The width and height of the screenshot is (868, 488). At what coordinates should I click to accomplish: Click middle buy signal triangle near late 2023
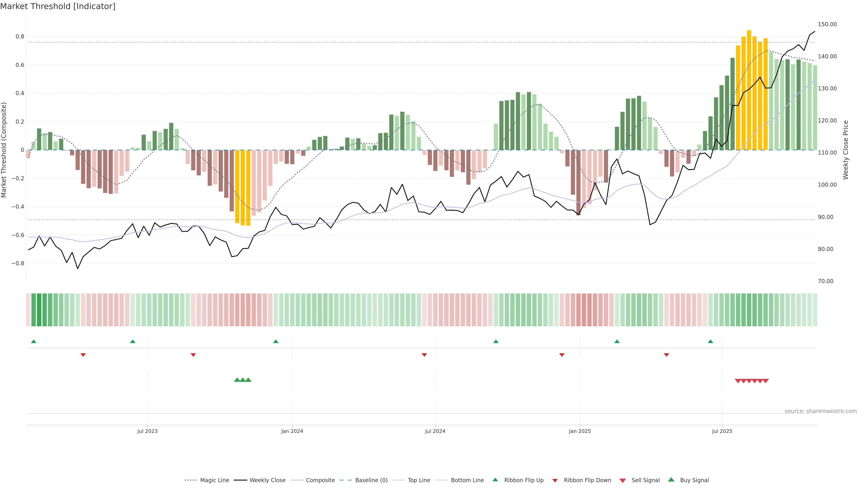pyautogui.click(x=243, y=380)
